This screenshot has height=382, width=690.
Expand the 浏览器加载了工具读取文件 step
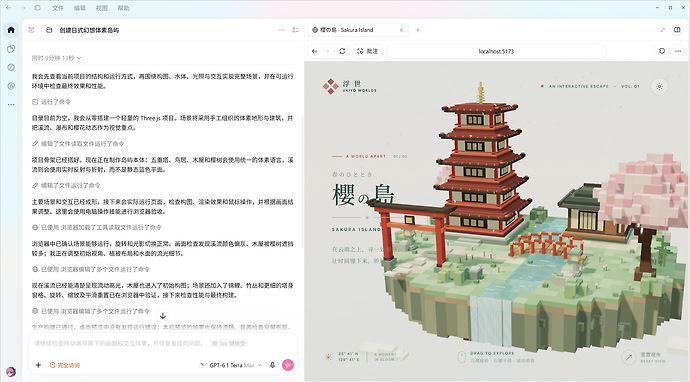[96, 227]
